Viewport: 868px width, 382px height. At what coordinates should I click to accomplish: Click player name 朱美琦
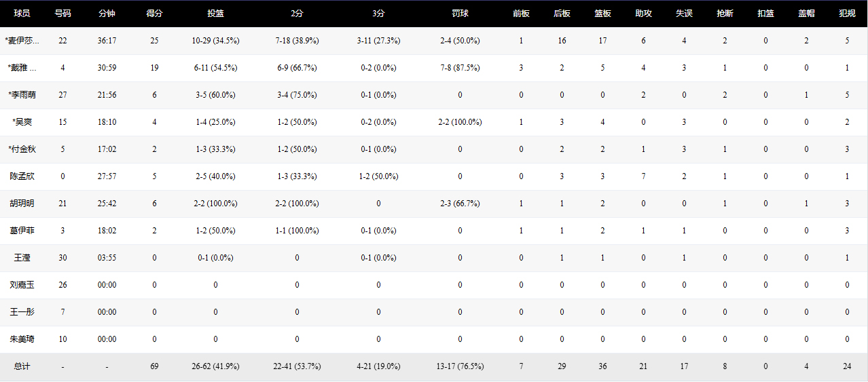click(22, 339)
